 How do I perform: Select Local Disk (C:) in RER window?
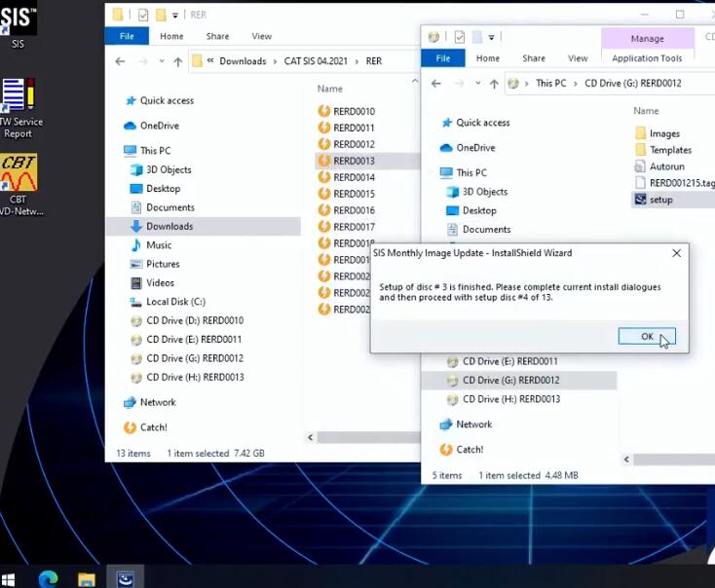coord(175,302)
